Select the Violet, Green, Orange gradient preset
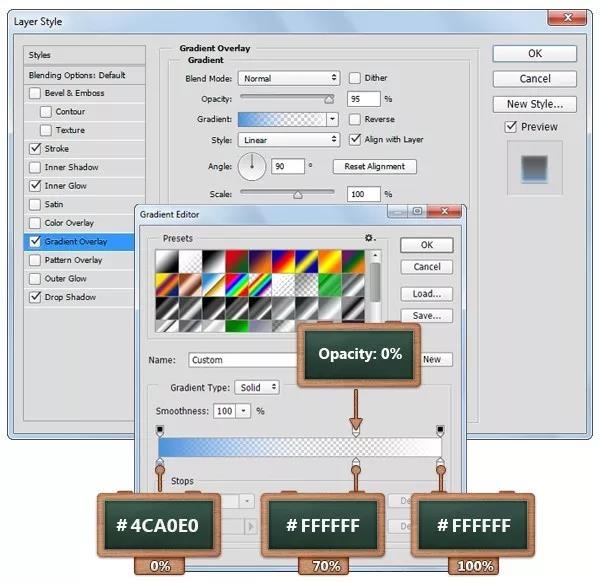 pyautogui.click(x=354, y=261)
